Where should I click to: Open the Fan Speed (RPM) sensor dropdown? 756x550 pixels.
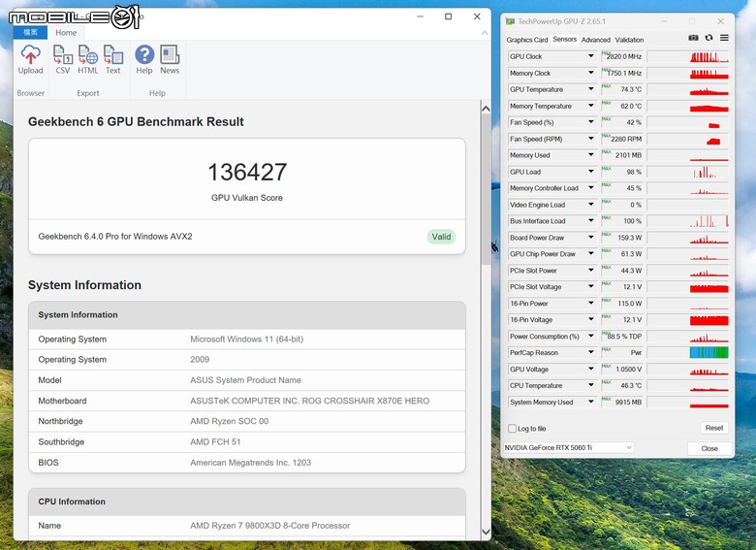(x=590, y=139)
